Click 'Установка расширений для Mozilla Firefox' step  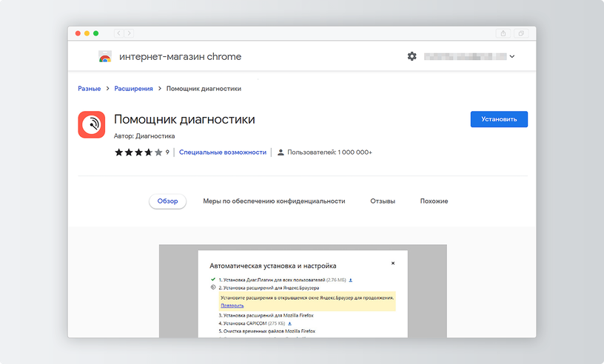[x=266, y=315]
